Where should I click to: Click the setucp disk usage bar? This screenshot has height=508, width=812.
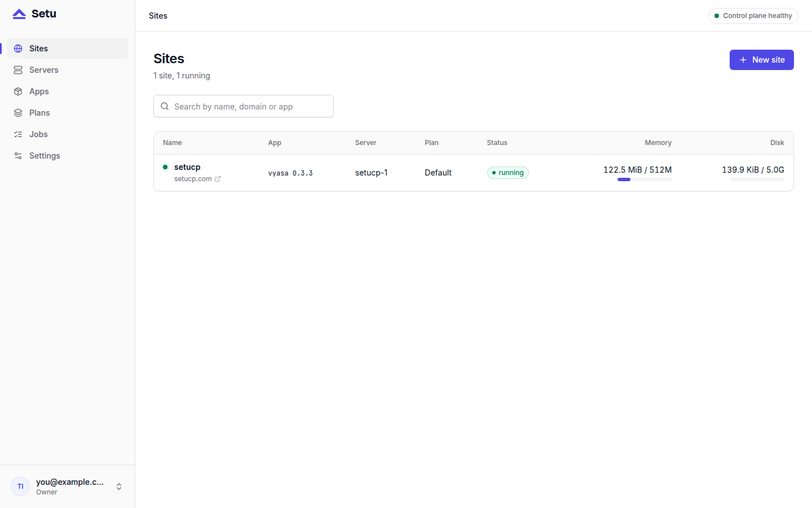(757, 179)
